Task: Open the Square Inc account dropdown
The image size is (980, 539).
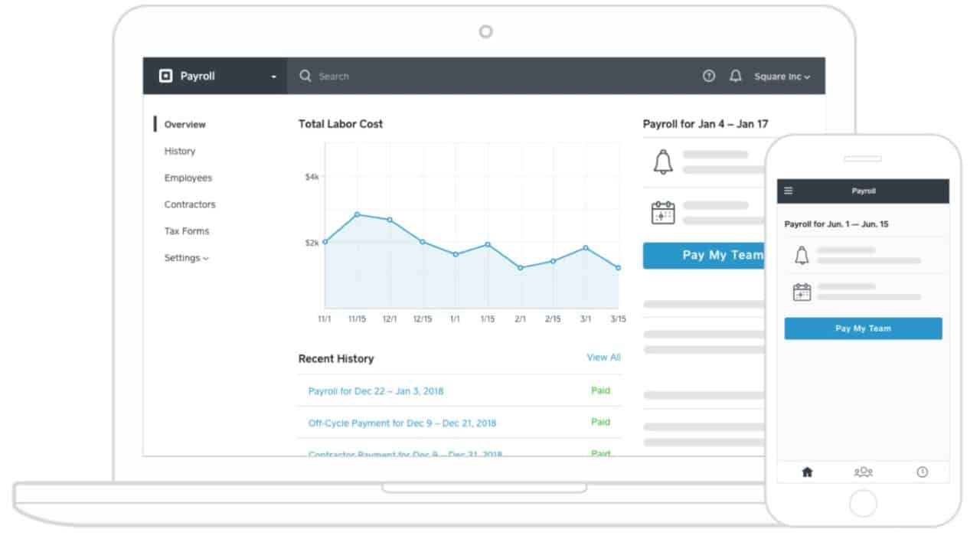Action: pos(780,76)
